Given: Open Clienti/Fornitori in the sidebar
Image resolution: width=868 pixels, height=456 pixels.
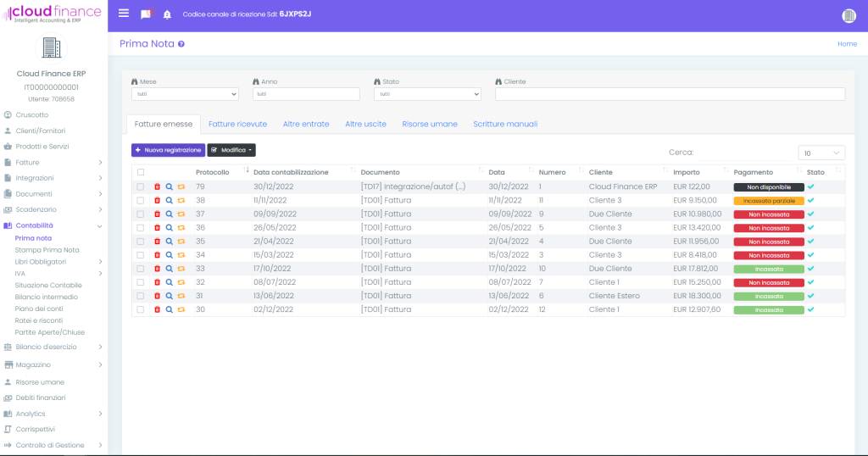Looking at the screenshot, I should click(x=41, y=131).
